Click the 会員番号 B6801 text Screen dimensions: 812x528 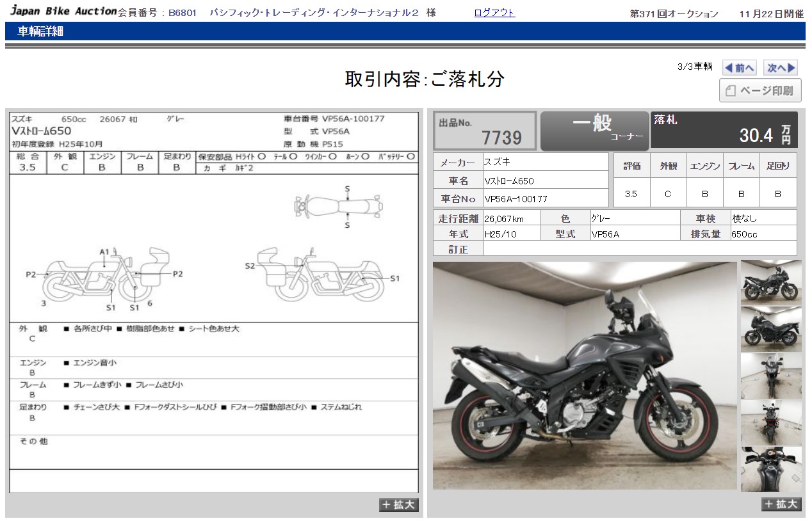(158, 13)
